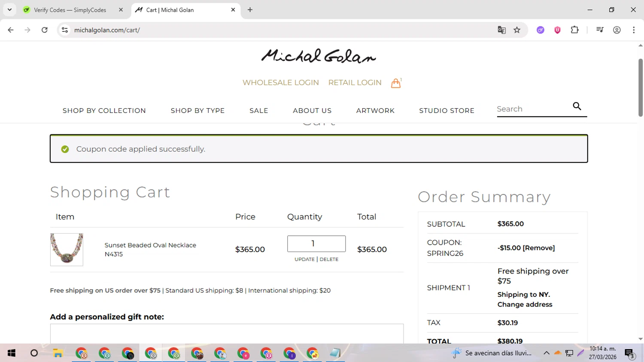This screenshot has width=644, height=362.
Task: Open the Extensions puzzle piece menu
Action: [574, 30]
